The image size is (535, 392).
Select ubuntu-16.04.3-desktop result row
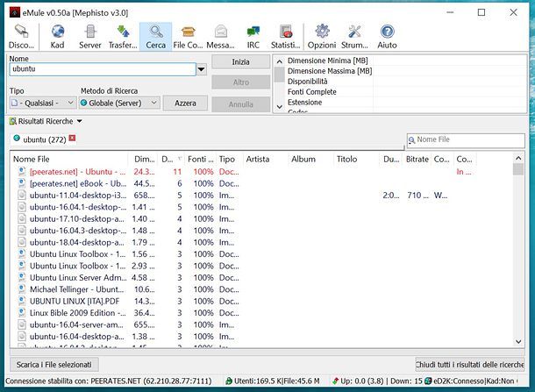(261, 231)
